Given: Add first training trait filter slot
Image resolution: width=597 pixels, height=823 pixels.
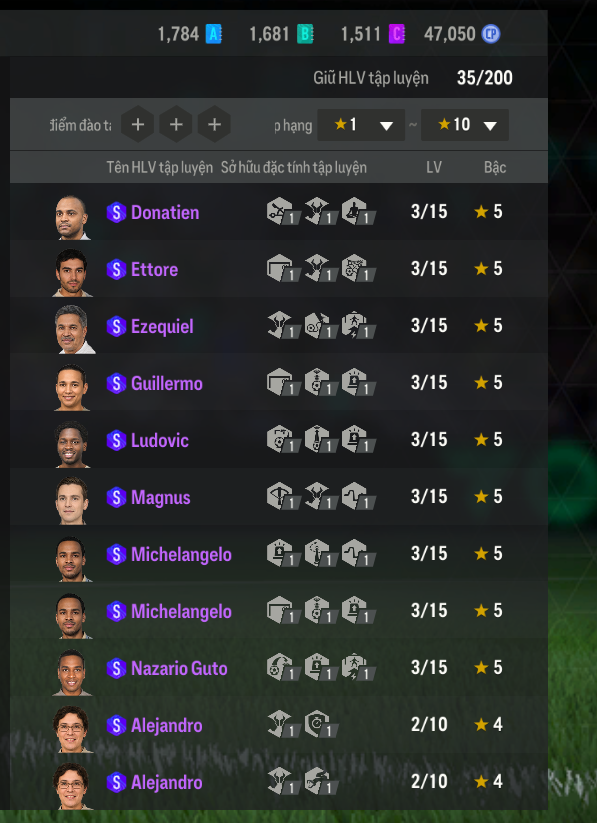Looking at the screenshot, I should tap(138, 124).
